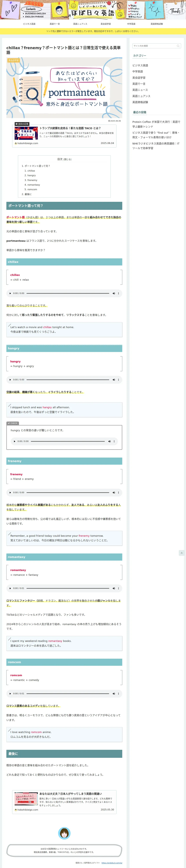The height and width of the screenshot is (868, 186).
Task: Play the romcom audio clip
Action: pos(10,693)
